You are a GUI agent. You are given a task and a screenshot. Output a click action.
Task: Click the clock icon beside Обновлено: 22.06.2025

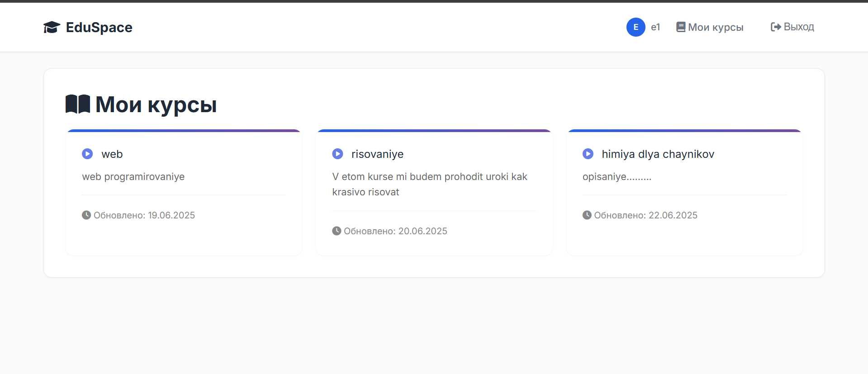pos(587,215)
